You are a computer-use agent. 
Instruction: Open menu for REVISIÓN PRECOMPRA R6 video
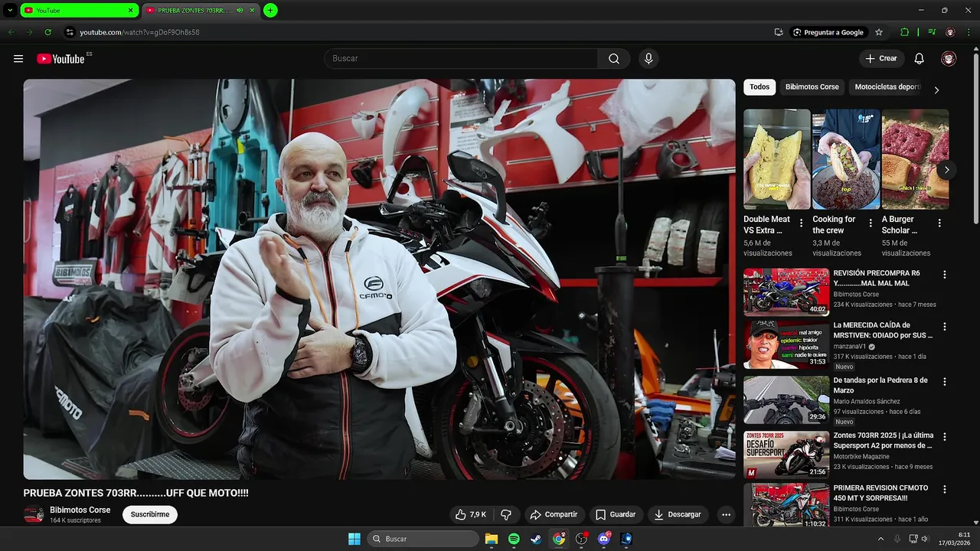point(944,275)
